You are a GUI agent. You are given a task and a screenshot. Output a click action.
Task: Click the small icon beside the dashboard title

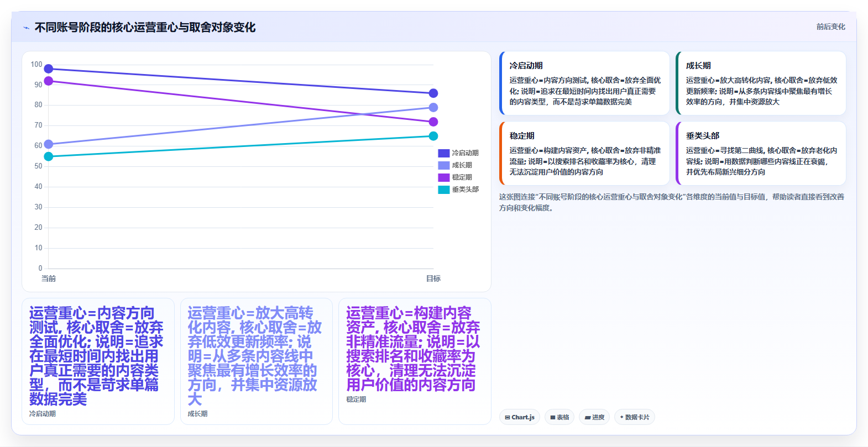pyautogui.click(x=26, y=28)
